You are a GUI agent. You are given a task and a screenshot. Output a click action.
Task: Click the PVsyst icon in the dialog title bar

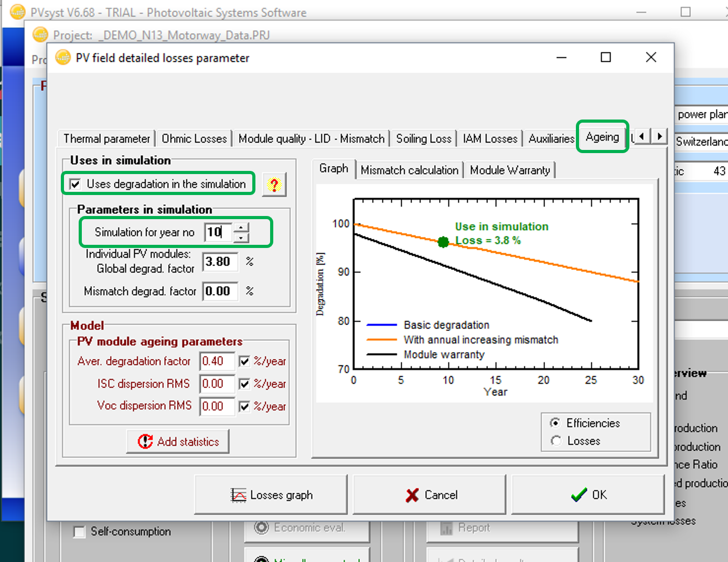pos(63,57)
